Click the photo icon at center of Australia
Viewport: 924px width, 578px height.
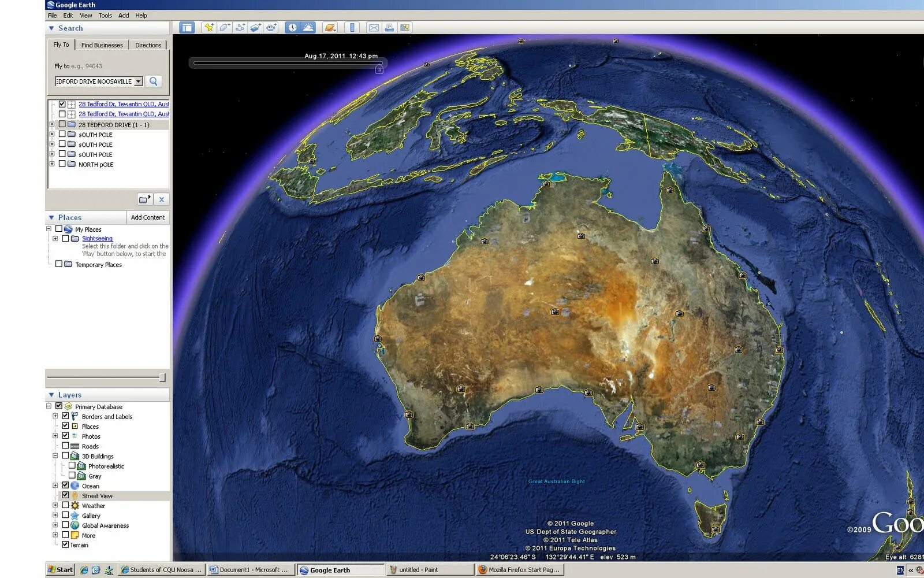[555, 312]
